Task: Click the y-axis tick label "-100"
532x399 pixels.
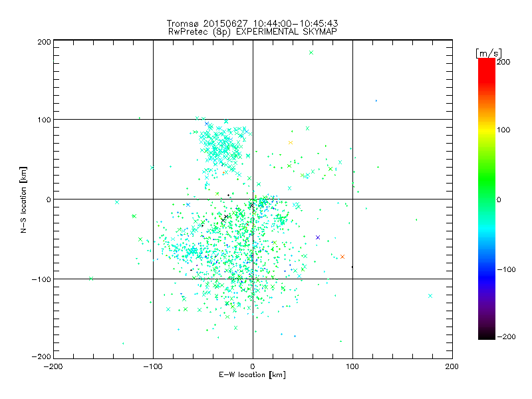Action: coord(41,279)
